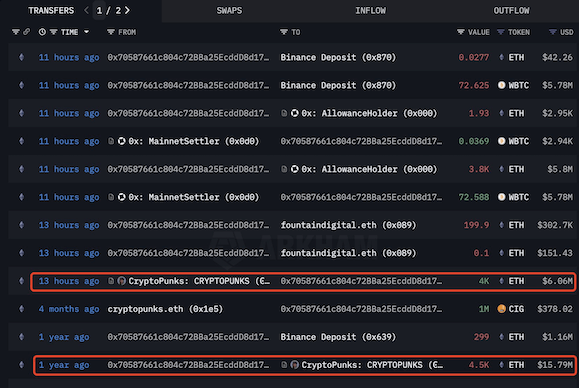Open Binance Deposit (0x639) recipient

click(338, 337)
